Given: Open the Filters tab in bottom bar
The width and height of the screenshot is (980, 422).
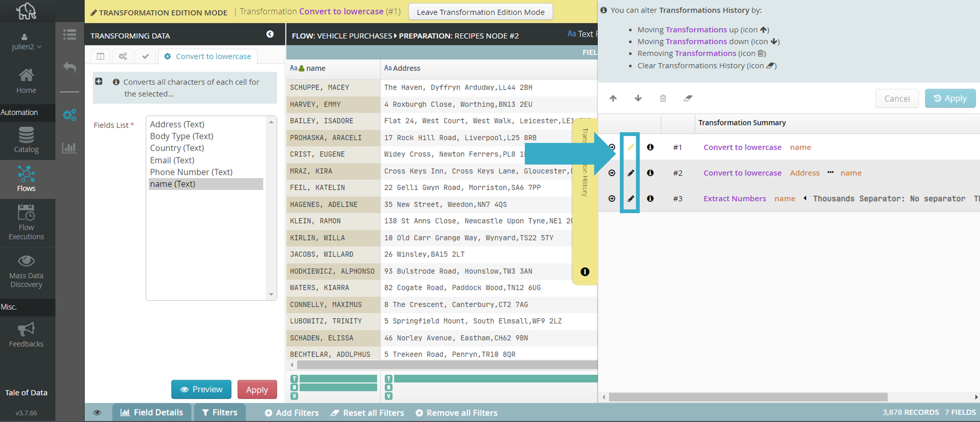Looking at the screenshot, I should 219,413.
